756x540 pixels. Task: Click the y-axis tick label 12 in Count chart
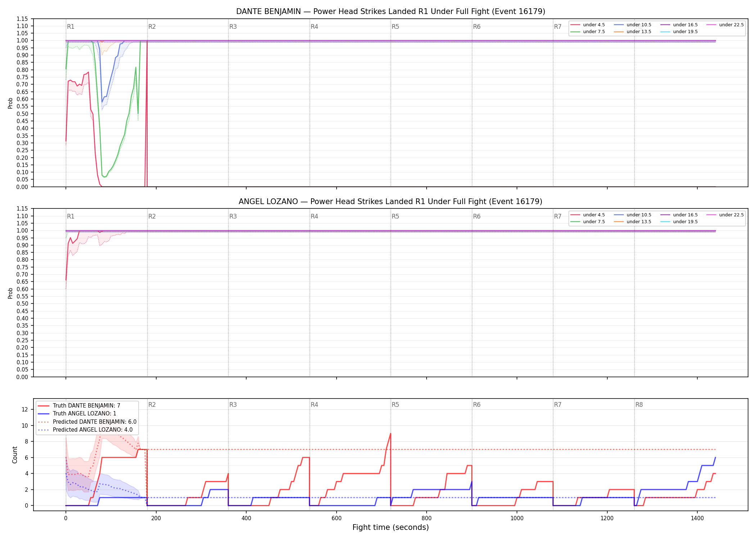pos(25,409)
